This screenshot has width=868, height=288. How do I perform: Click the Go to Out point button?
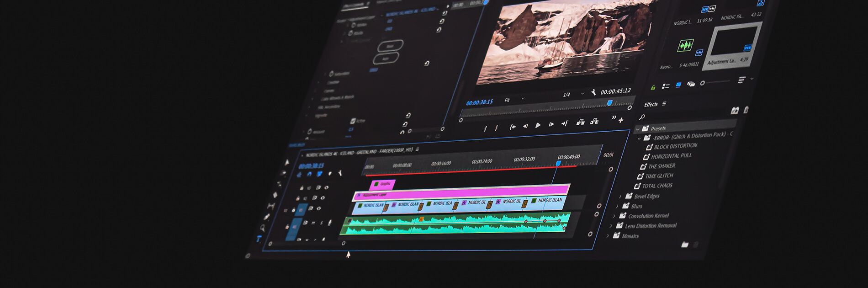click(x=564, y=123)
